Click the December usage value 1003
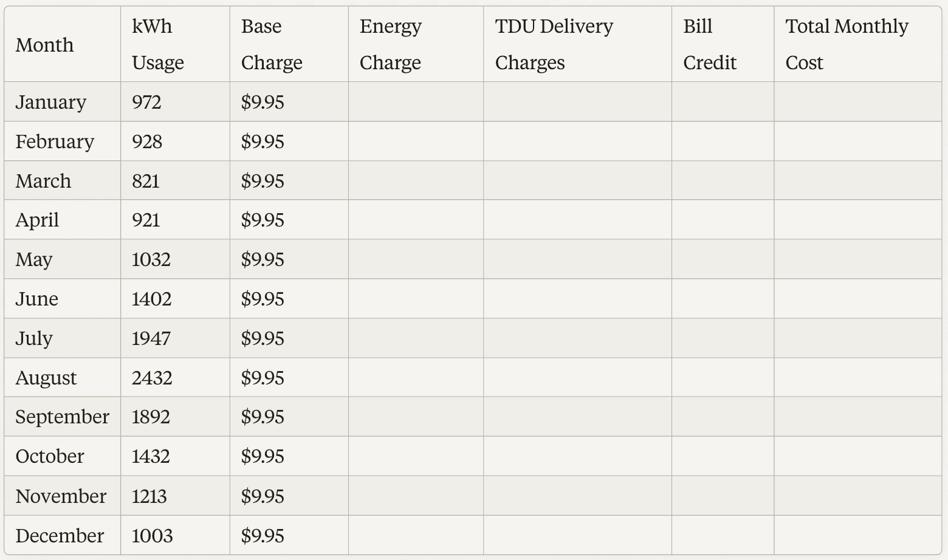The width and height of the screenshot is (948, 560). (x=152, y=536)
